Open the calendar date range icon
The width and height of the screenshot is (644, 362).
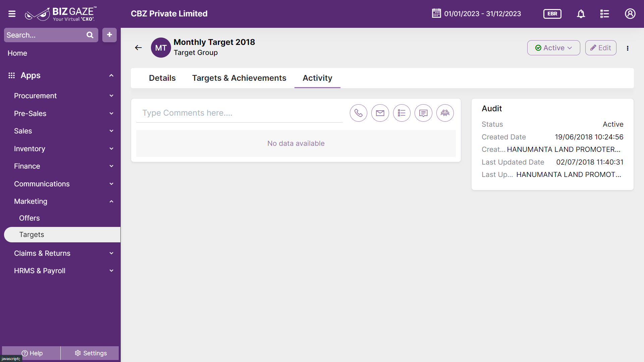click(x=436, y=13)
